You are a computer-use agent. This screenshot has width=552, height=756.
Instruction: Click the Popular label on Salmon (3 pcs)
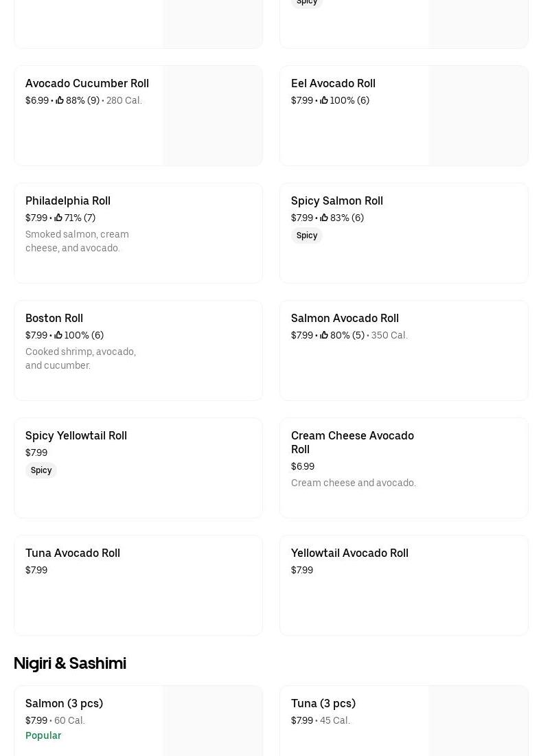click(x=43, y=735)
